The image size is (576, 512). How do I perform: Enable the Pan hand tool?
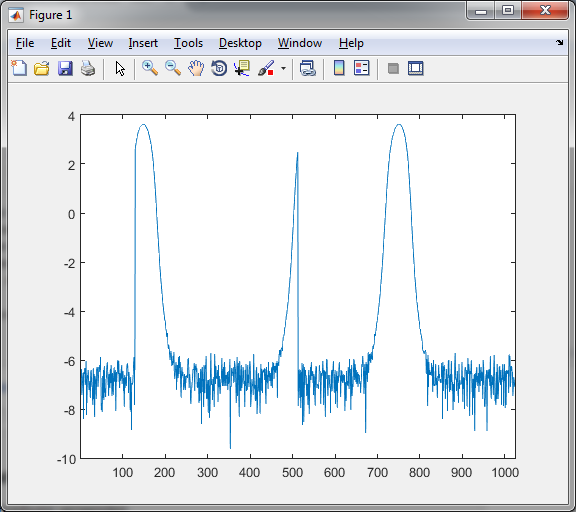196,68
